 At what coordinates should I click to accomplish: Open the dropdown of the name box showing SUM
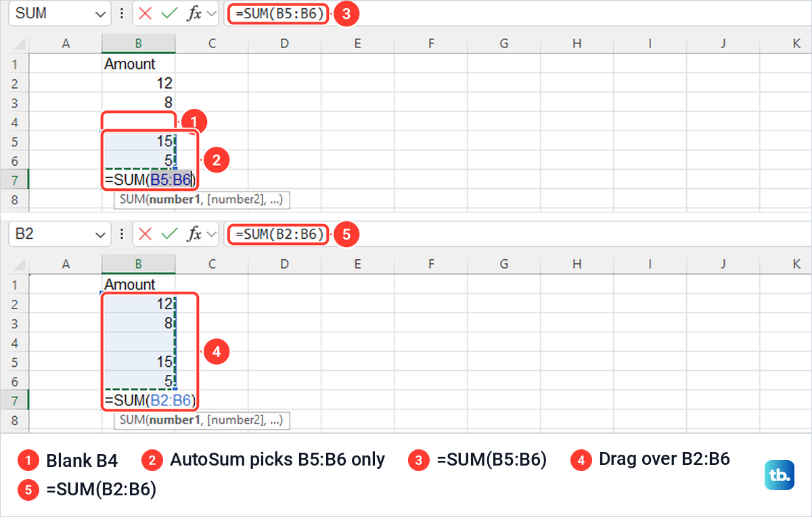tap(101, 14)
